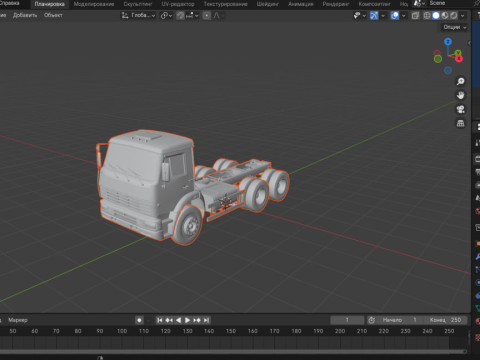Image resolution: width=480 pixels, height=360 pixels.
Task: Switch to the UV-редактор workspace
Action: (178, 4)
